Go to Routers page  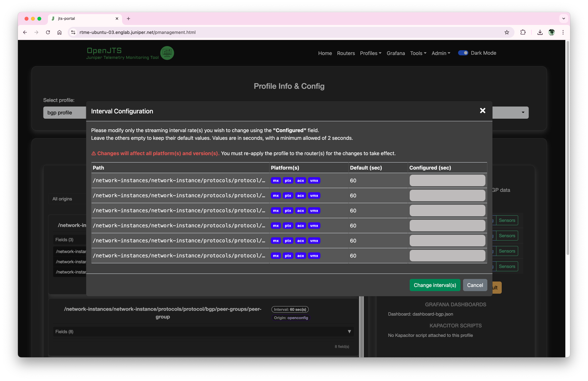(346, 53)
